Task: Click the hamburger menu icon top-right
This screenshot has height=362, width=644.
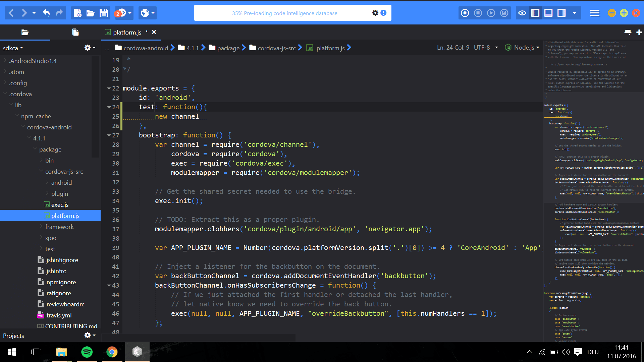Action: point(594,13)
